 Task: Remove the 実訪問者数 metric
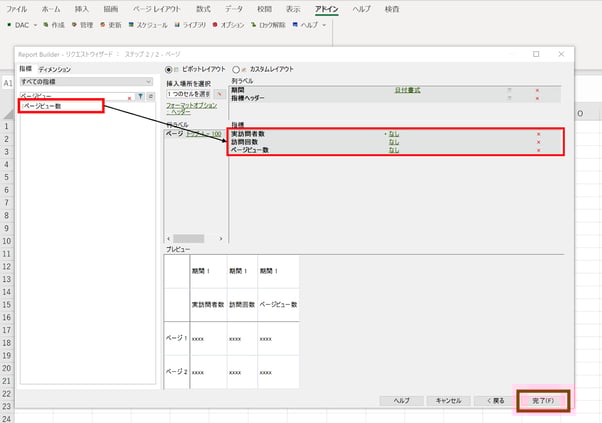(538, 134)
